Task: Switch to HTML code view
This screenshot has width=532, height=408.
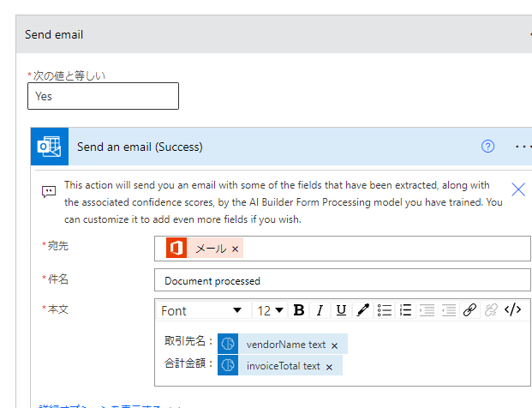Action: point(512,310)
